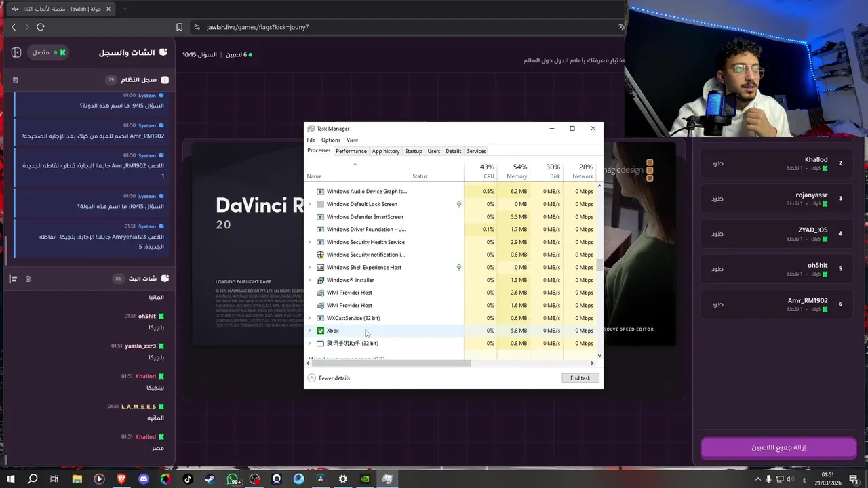The image size is (868, 488).
Task: Open stream chat filter list icon
Action: coord(13,279)
